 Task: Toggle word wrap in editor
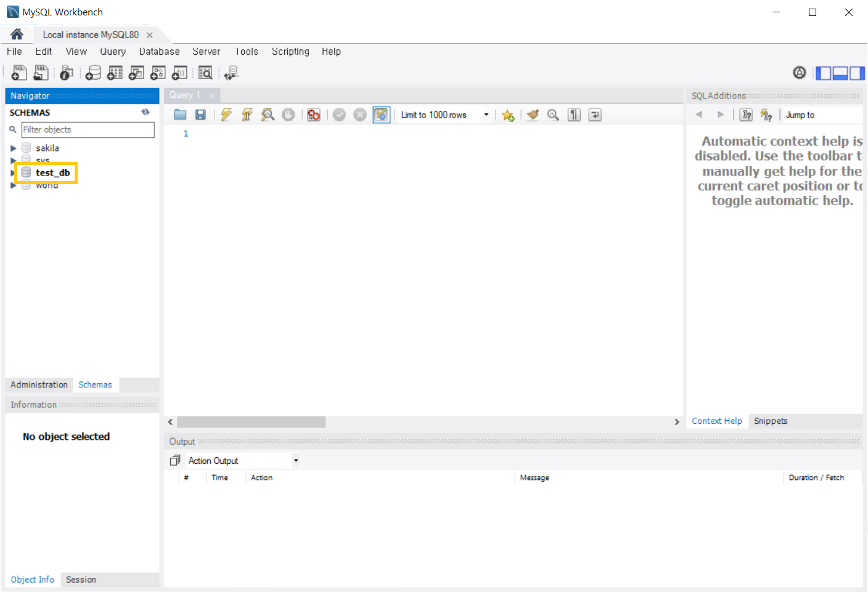(595, 115)
